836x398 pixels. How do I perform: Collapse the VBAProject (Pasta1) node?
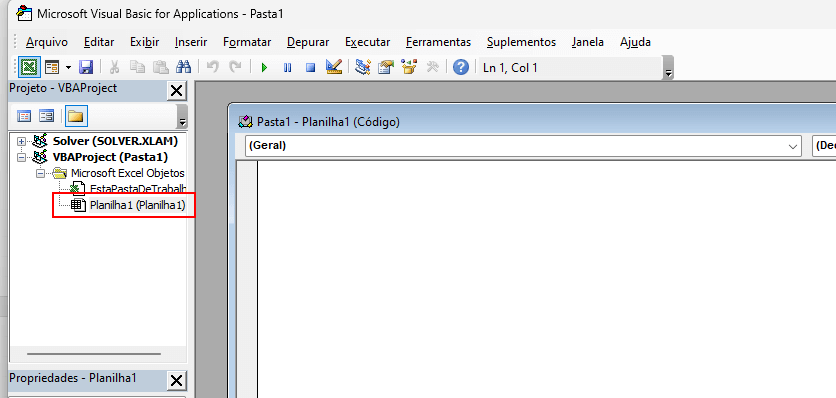[x=21, y=157]
